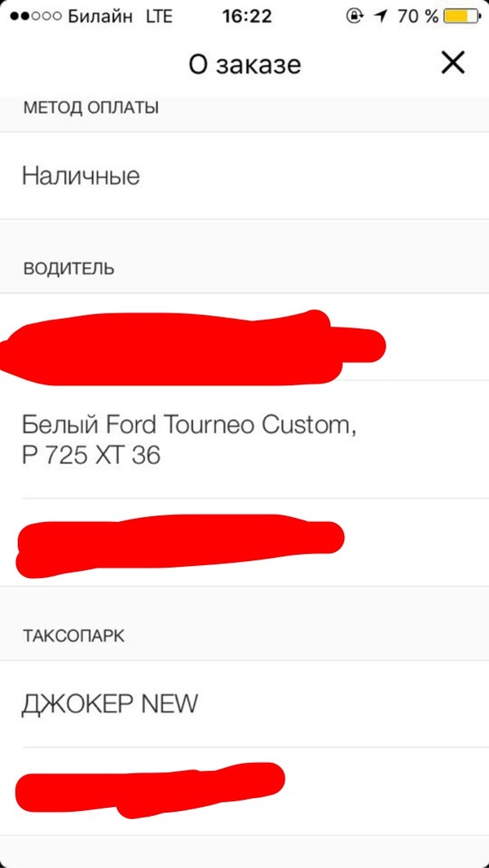This screenshot has width=489, height=868.
Task: Tap the ВОДИТЕЛЬ section header
Action: click(68, 269)
